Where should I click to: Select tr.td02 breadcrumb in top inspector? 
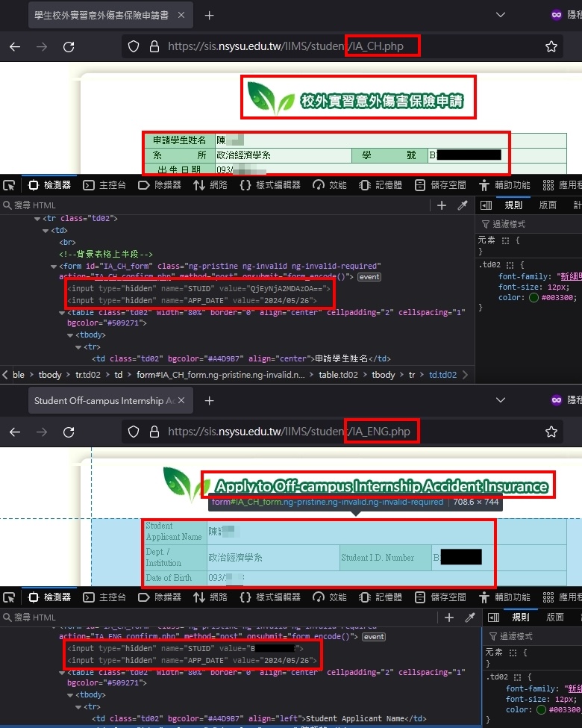pyautogui.click(x=88, y=375)
